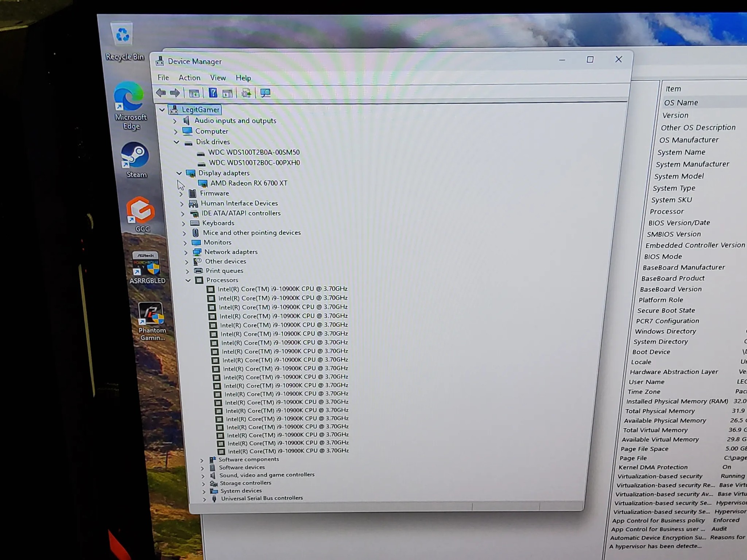Select AMD Radeon RX 6700 XT device

tap(249, 183)
